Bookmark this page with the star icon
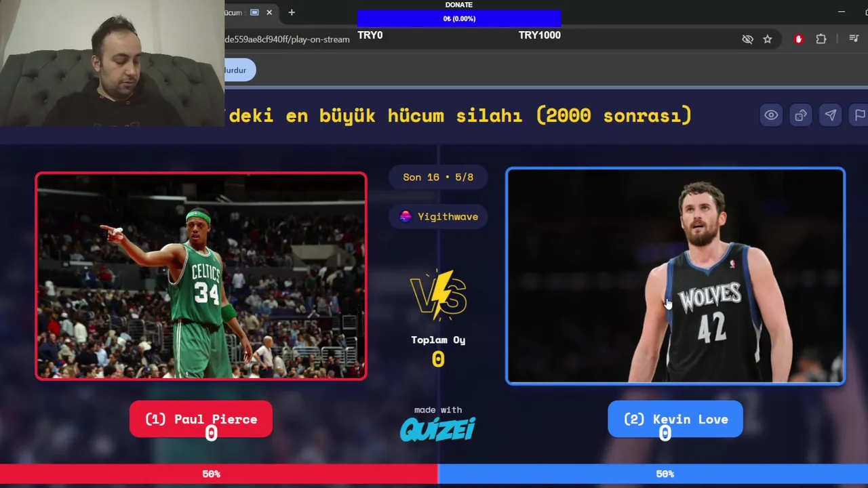This screenshot has width=868, height=488. pyautogui.click(x=768, y=39)
